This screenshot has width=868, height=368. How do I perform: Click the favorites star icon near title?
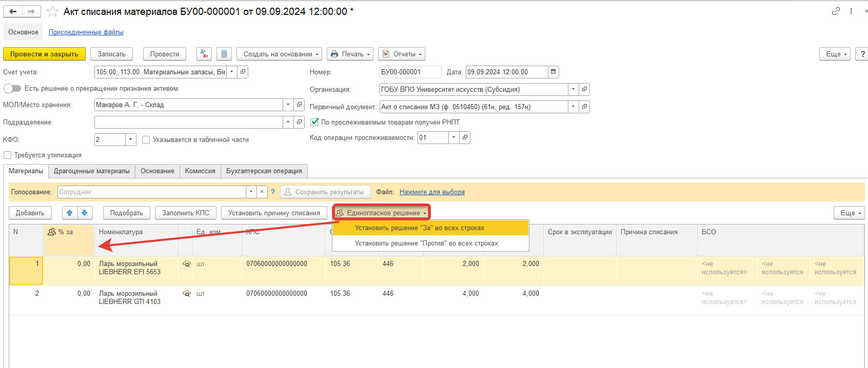pos(52,11)
